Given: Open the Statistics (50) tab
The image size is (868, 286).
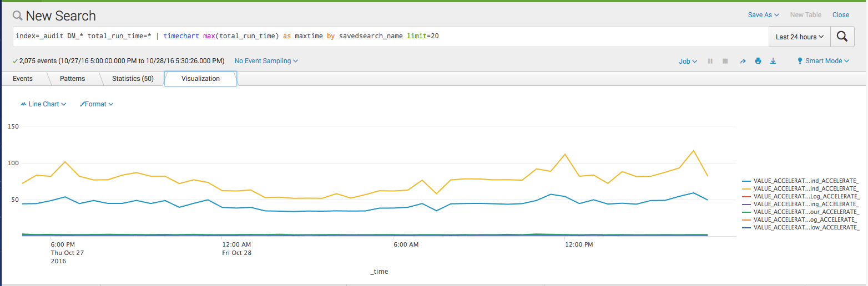Looking at the screenshot, I should 133,79.
